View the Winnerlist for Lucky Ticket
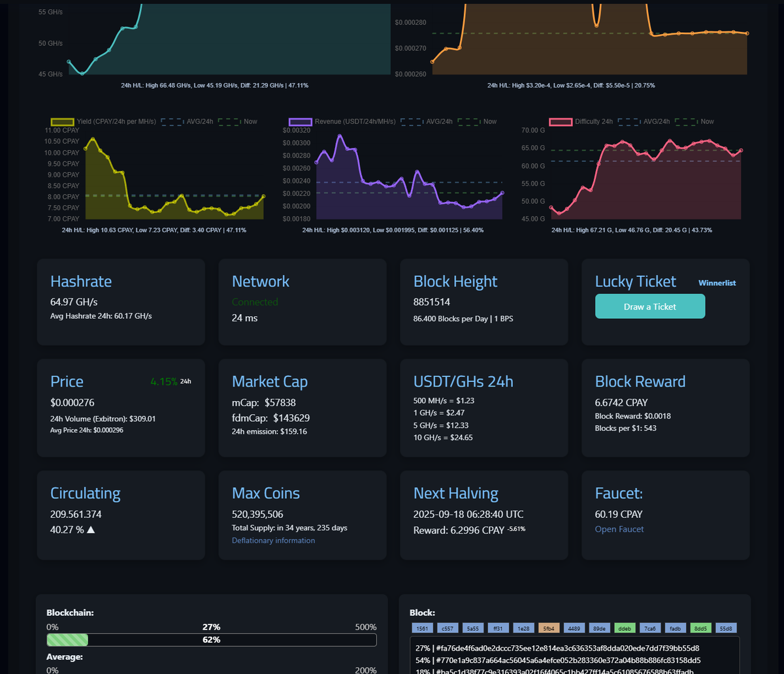The width and height of the screenshot is (784, 674). 717,283
